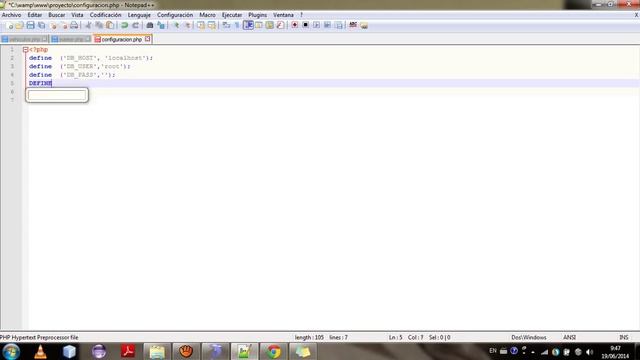Close the configuracion.php tab with its X

(147, 39)
